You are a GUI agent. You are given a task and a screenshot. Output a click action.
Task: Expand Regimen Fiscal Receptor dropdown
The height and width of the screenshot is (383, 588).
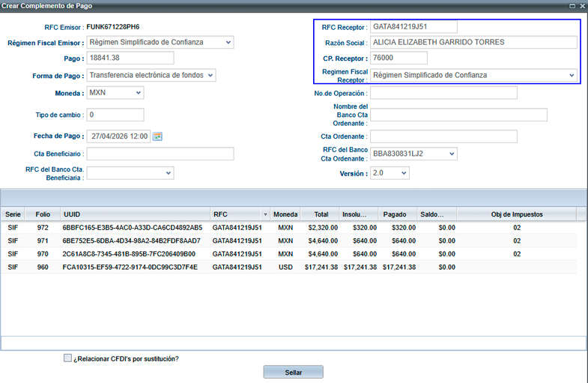click(x=572, y=76)
